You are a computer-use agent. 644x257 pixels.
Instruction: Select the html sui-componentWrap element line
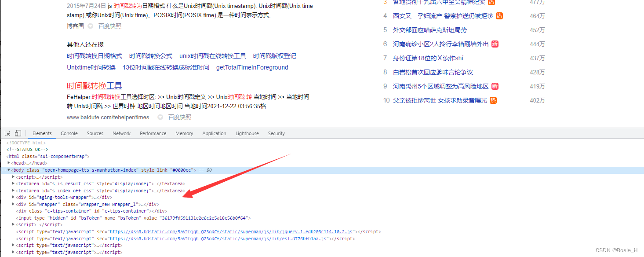pyautogui.click(x=48, y=156)
